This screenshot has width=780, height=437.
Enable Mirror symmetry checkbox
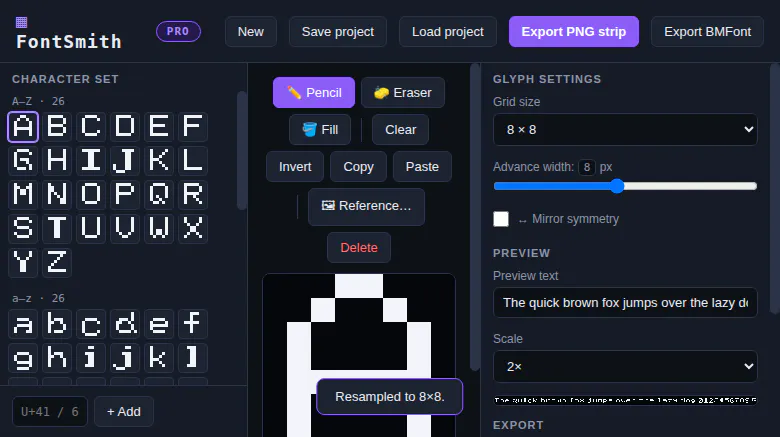(501, 219)
